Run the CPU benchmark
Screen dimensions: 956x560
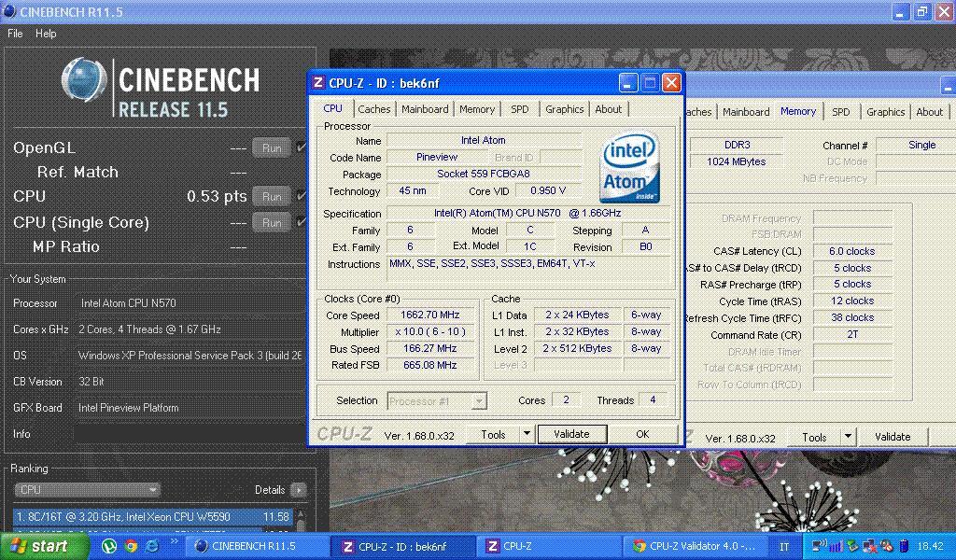272,196
